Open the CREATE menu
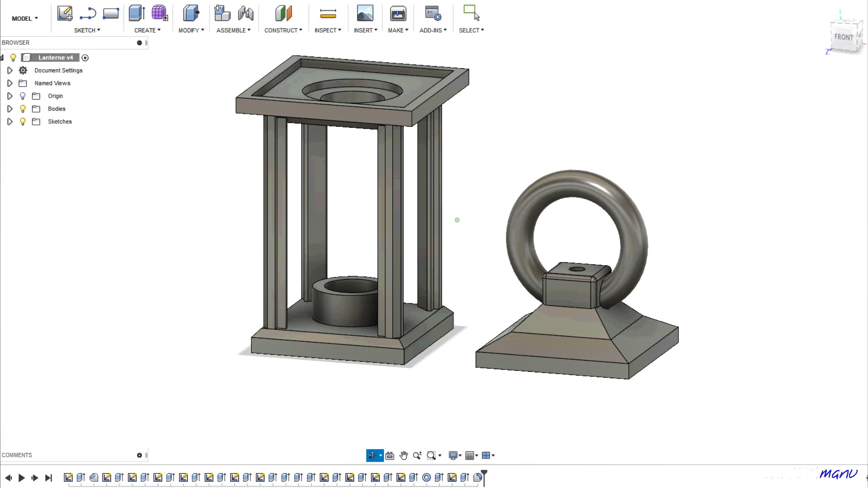 (147, 30)
